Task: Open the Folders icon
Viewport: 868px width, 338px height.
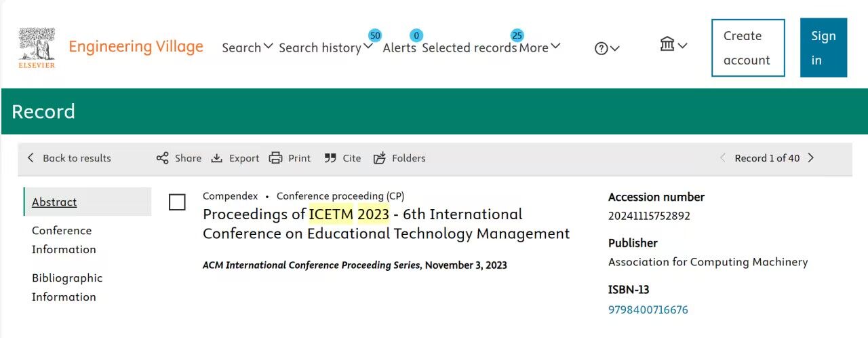Action: point(380,158)
